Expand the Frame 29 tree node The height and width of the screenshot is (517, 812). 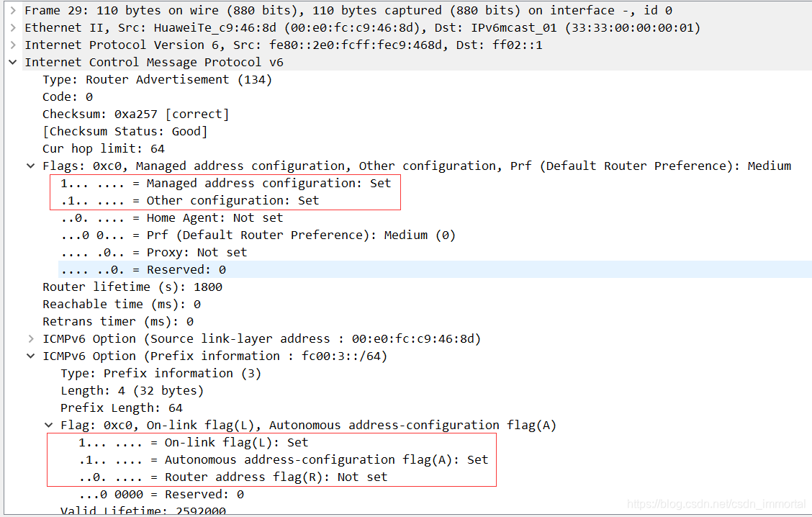pyautogui.click(x=13, y=10)
